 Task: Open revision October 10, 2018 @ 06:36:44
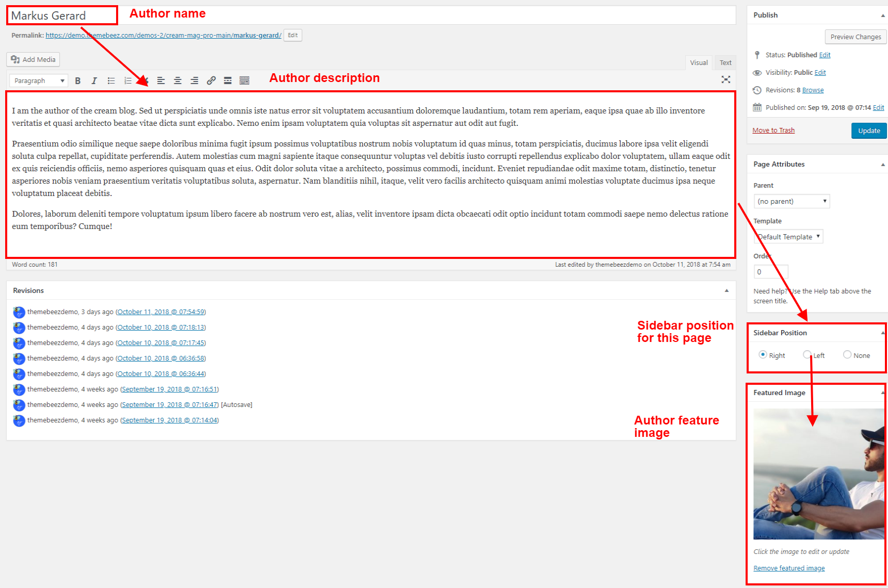161,374
